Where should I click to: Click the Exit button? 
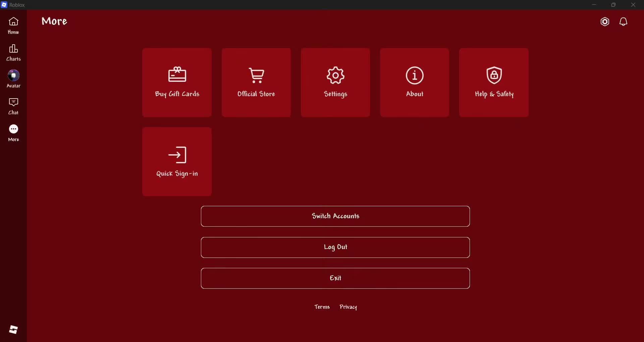click(335, 278)
